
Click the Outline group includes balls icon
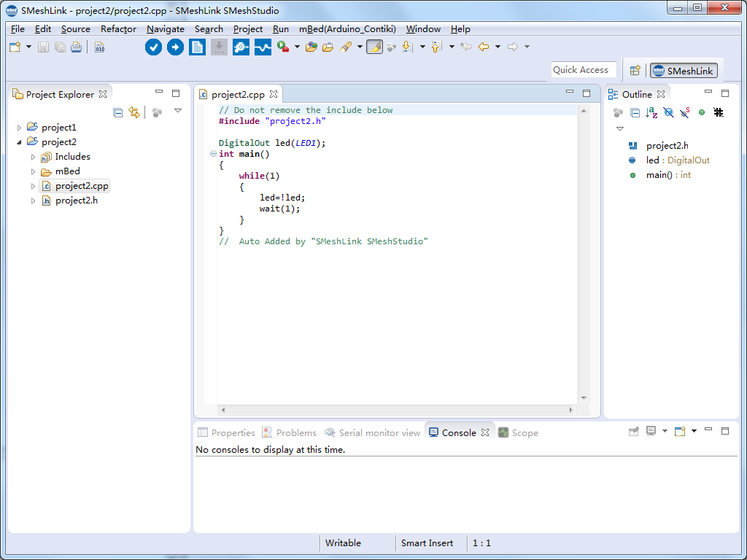click(619, 112)
